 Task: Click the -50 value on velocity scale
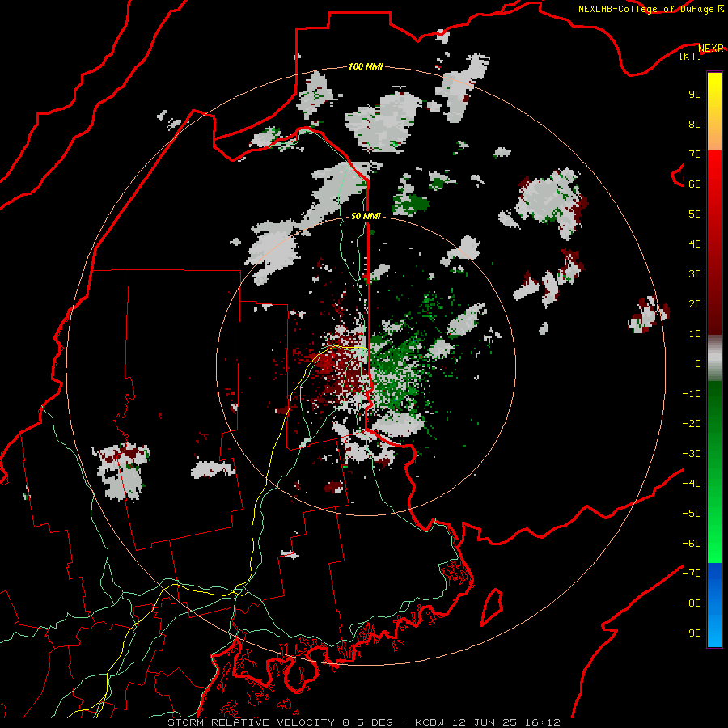pyautogui.click(x=692, y=514)
